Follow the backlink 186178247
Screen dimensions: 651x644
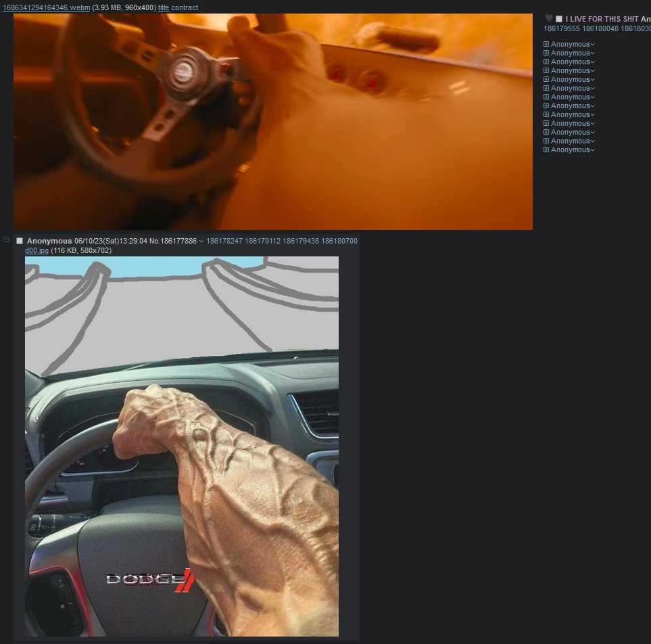coord(224,241)
